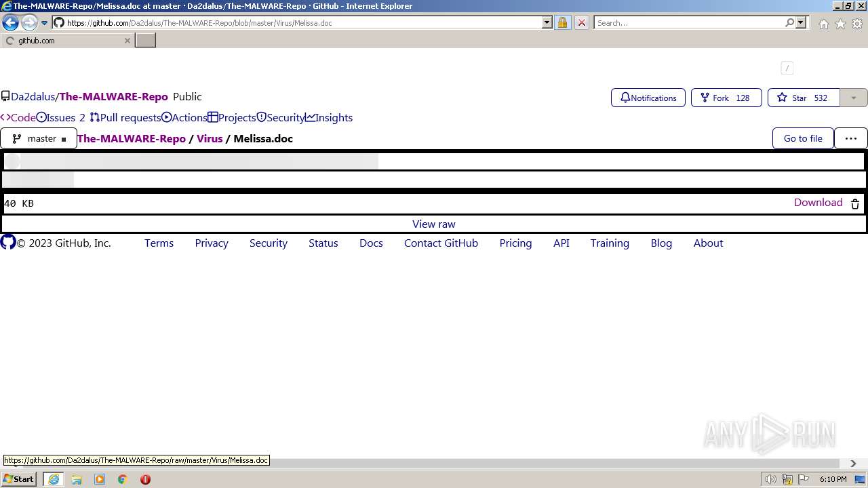Screen dimensions: 868x488
Task: Open the Home icon
Action: pos(823,24)
